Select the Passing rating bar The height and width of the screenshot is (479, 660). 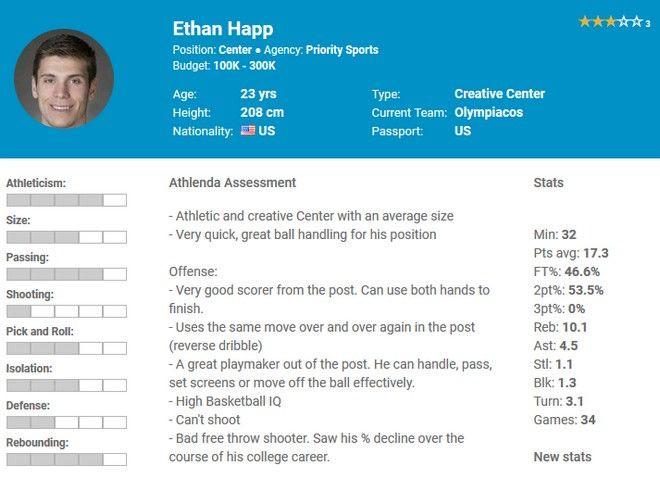(x=66, y=274)
